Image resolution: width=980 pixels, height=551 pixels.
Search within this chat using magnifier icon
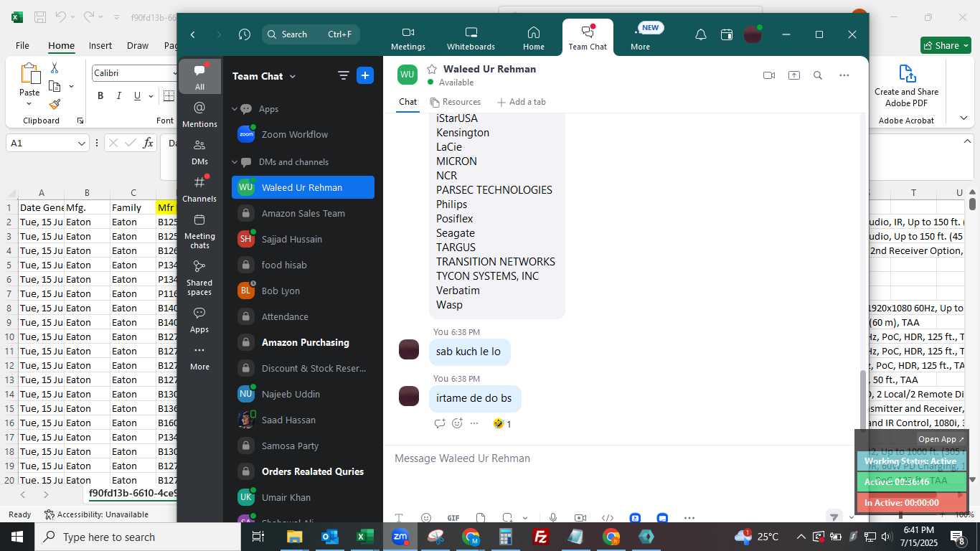[818, 75]
